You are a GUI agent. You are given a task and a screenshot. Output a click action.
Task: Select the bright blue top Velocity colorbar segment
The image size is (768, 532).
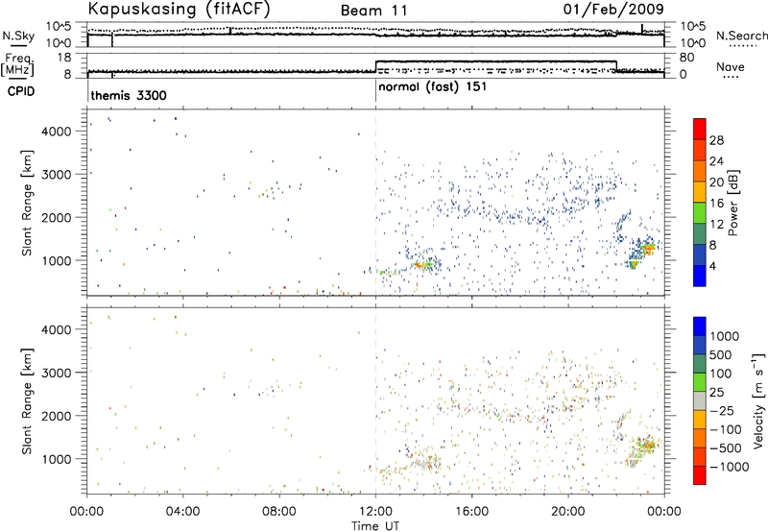[x=700, y=326]
